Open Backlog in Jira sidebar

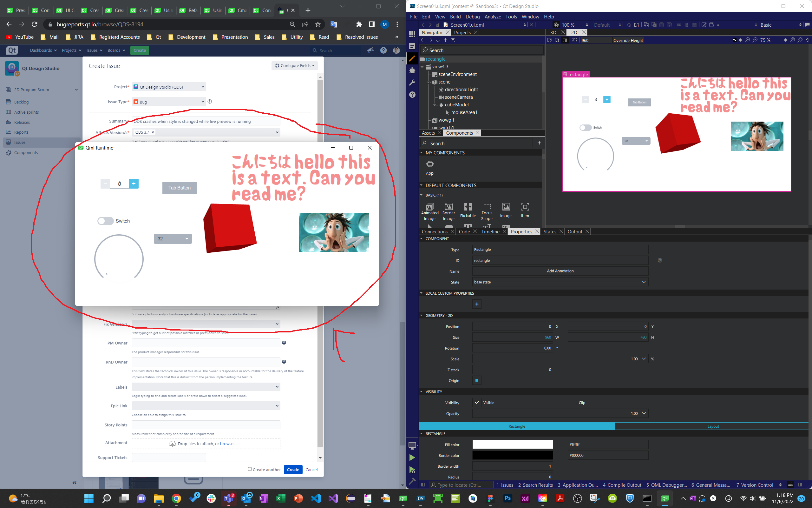[22, 102]
